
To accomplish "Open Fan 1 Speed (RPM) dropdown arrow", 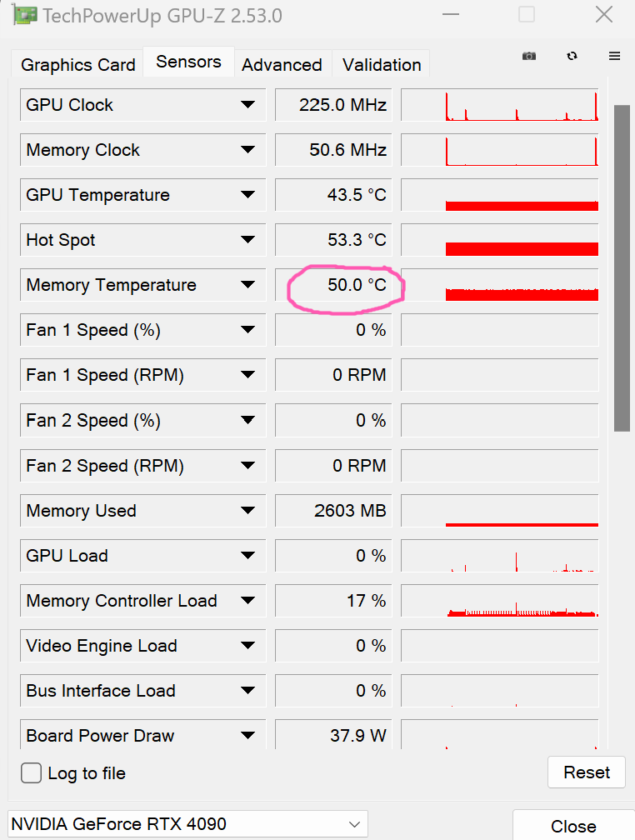I will 247,374.
